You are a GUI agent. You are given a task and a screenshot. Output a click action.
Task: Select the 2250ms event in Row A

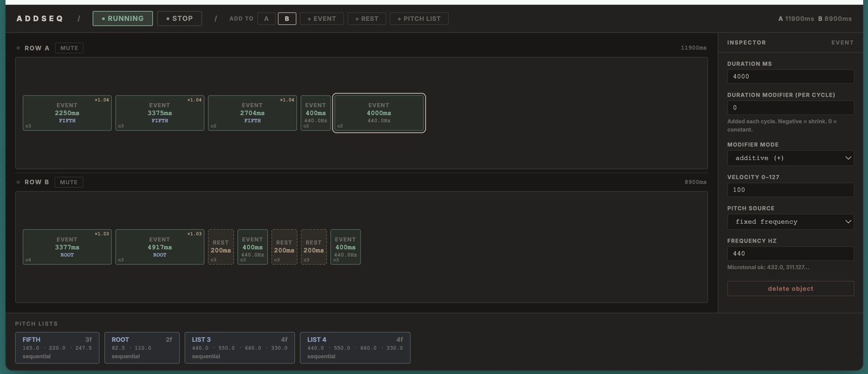[x=67, y=113]
